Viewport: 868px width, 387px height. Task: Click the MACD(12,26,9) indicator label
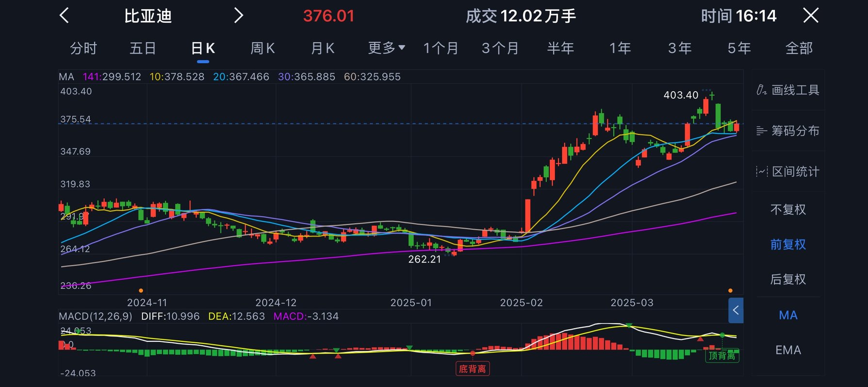click(96, 317)
